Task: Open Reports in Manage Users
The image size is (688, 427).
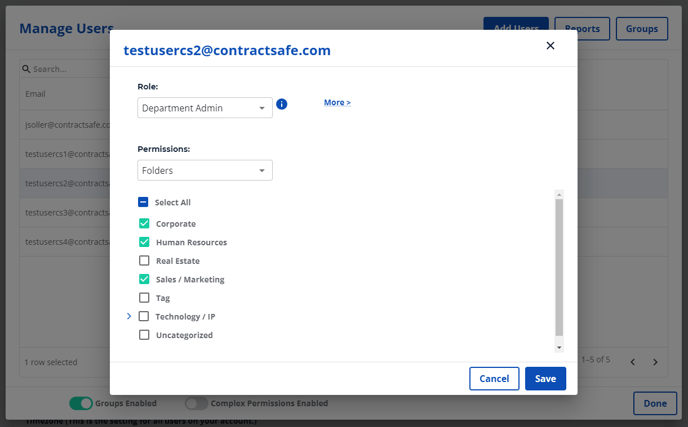Action: tap(582, 29)
